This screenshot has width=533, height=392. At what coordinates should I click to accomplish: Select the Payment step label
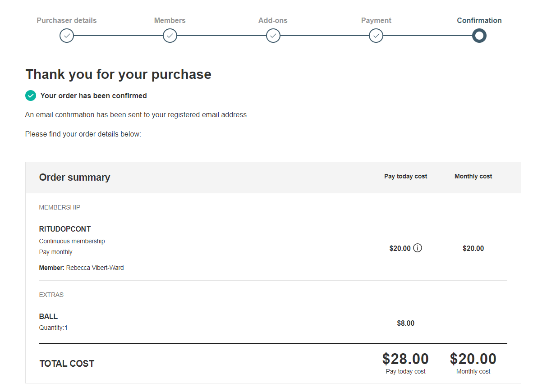(x=376, y=20)
